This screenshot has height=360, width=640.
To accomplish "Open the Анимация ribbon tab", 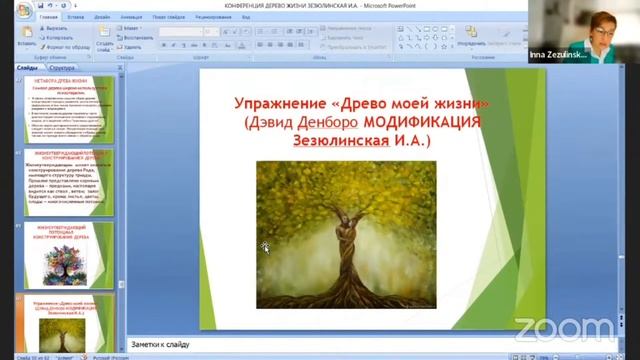I will (131, 17).
